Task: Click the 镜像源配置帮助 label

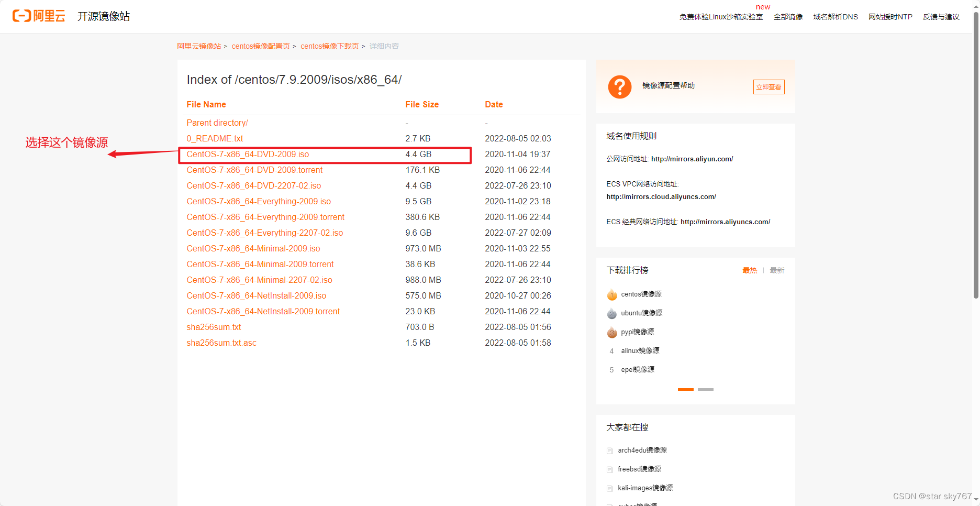Action: 669,86
